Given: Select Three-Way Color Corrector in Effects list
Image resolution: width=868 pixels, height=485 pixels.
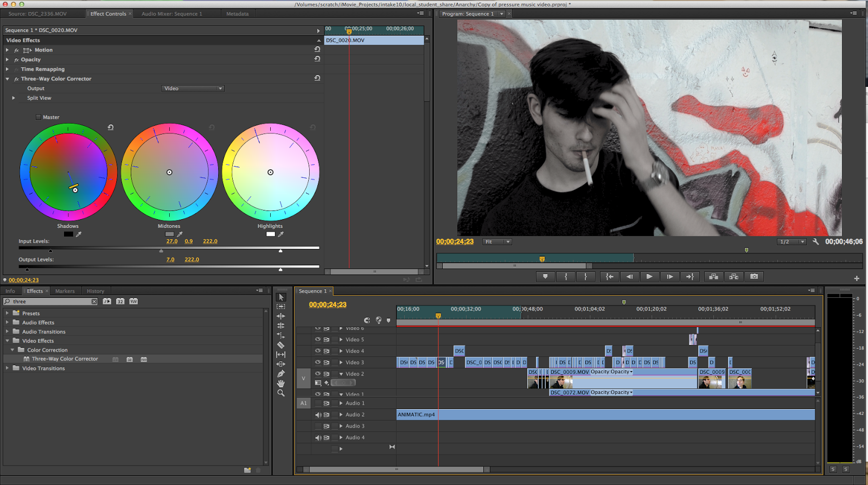Looking at the screenshot, I should (65, 359).
